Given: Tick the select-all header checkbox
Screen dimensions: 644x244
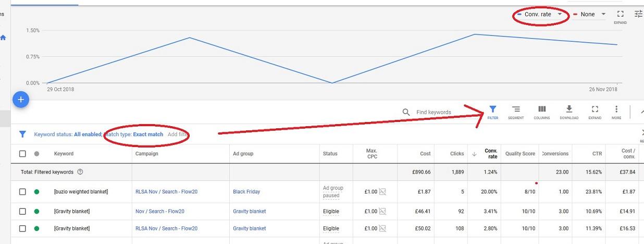Looking at the screenshot, I should point(22,154).
